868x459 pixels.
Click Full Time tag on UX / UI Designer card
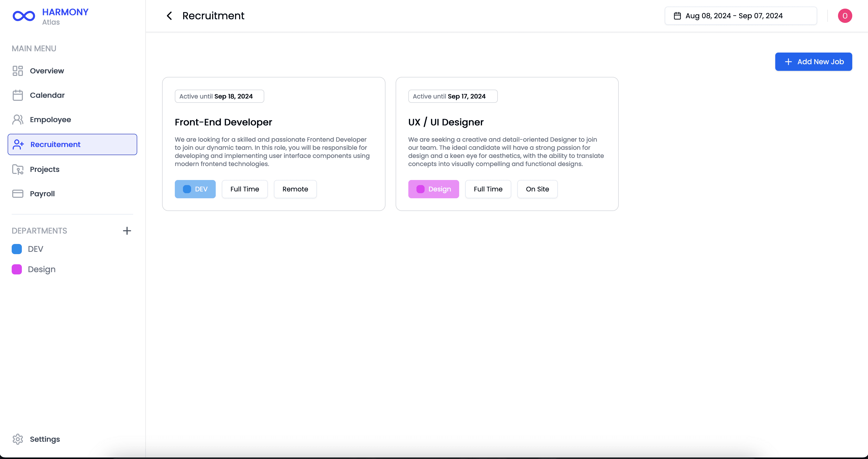point(488,189)
